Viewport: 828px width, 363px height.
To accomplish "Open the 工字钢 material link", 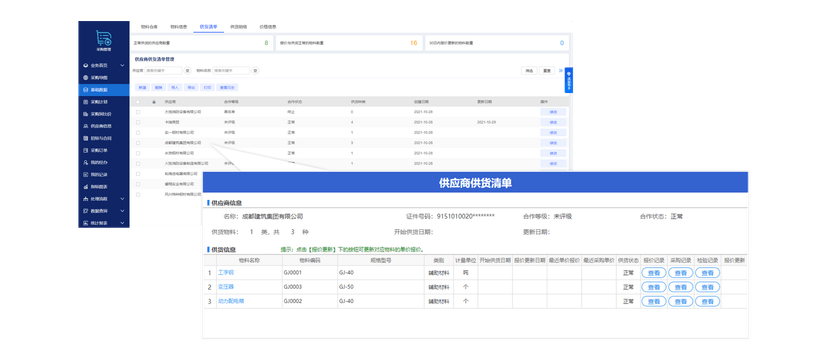I will (x=226, y=273).
